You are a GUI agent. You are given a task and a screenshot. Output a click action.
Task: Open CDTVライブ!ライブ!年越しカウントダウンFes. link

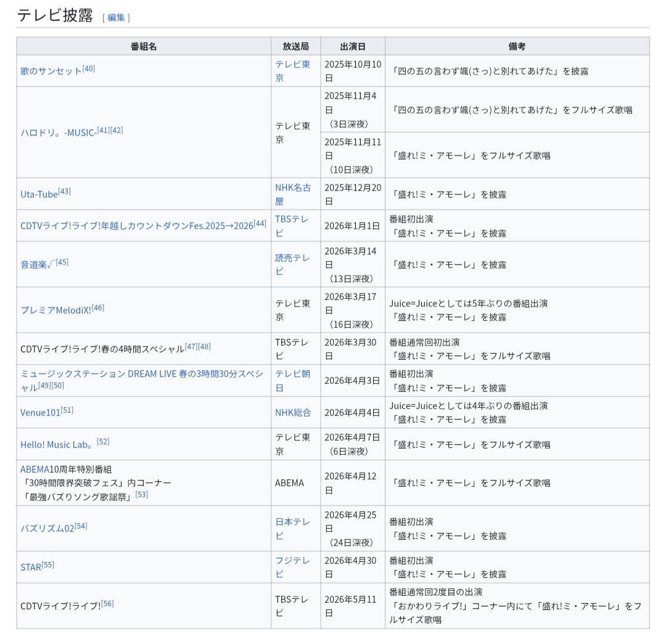136,226
